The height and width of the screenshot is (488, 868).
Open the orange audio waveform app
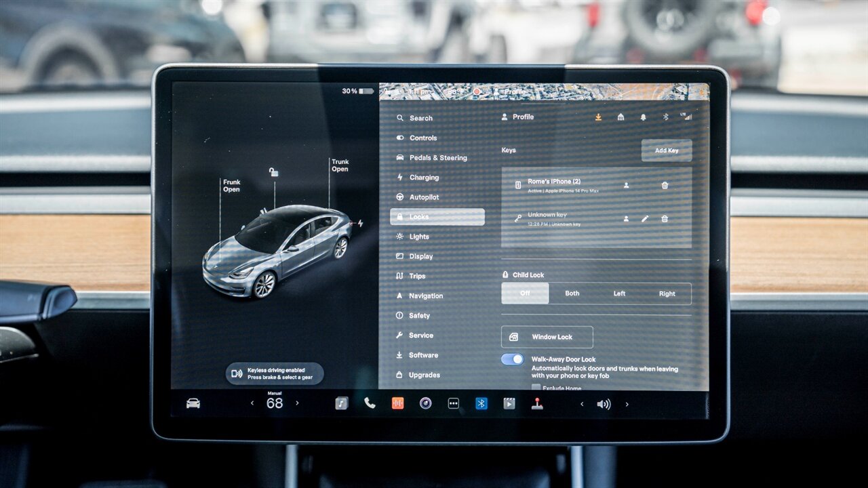pos(397,403)
